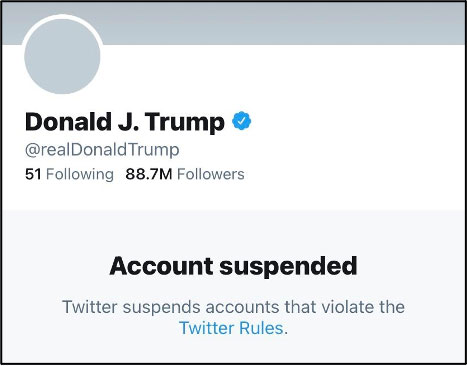Click the blue verified badge icon
The height and width of the screenshot is (366, 468).
pos(242,121)
